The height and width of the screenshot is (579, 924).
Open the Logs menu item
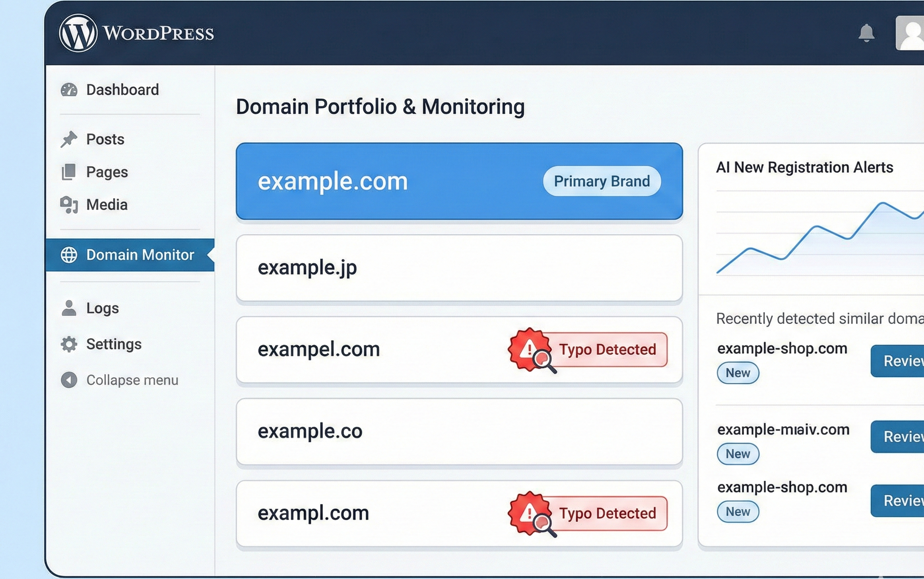pos(102,308)
